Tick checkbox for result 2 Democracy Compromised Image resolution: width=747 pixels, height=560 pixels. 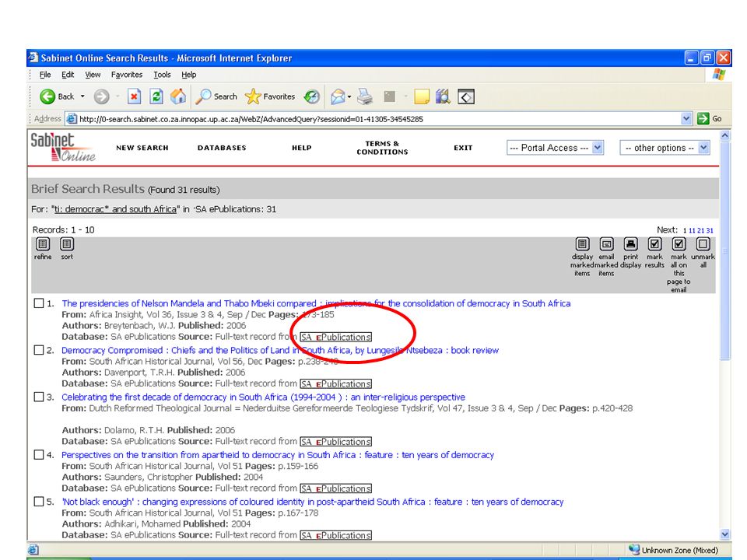[x=39, y=350]
